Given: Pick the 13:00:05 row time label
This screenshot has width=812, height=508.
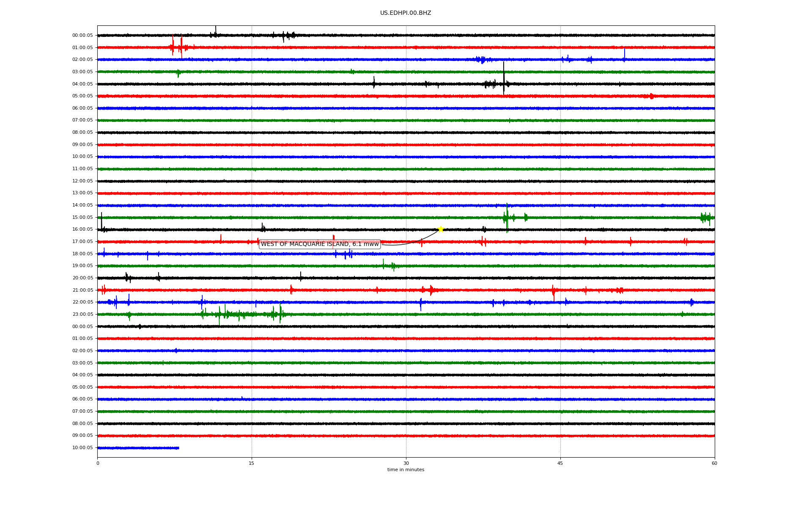Looking at the screenshot, I should point(82,193).
